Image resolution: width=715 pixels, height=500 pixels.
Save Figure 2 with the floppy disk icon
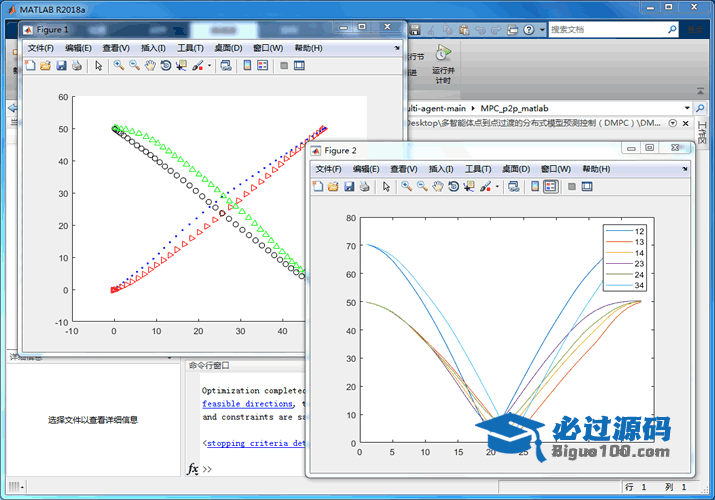coord(349,186)
